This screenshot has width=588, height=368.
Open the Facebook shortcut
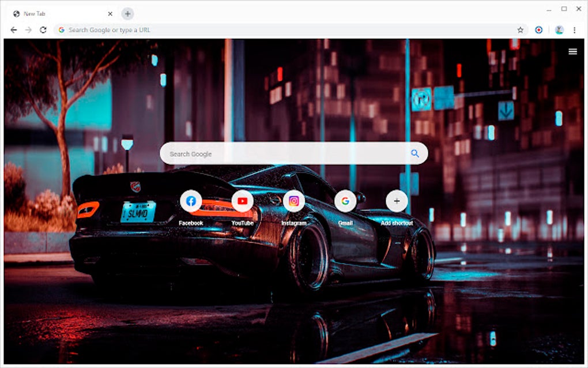coord(191,201)
